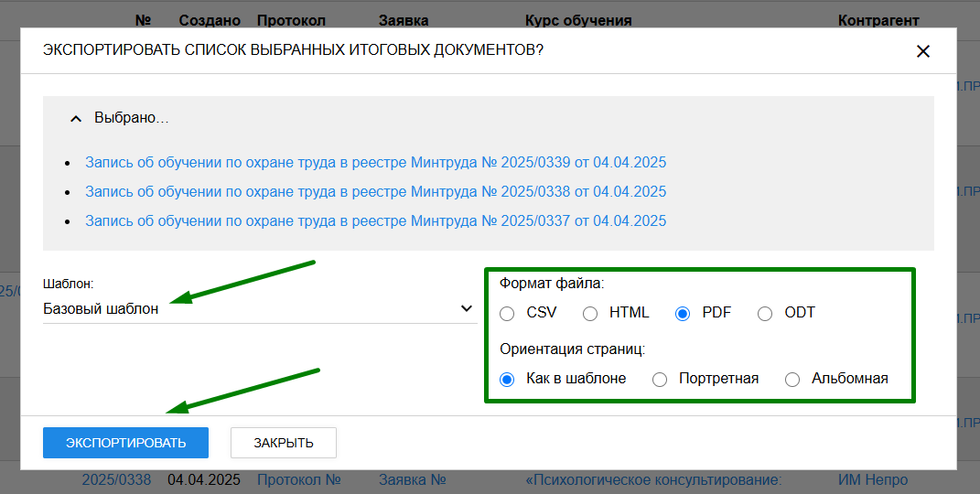
Task: Open Заявка № link in background table
Action: coord(413,480)
